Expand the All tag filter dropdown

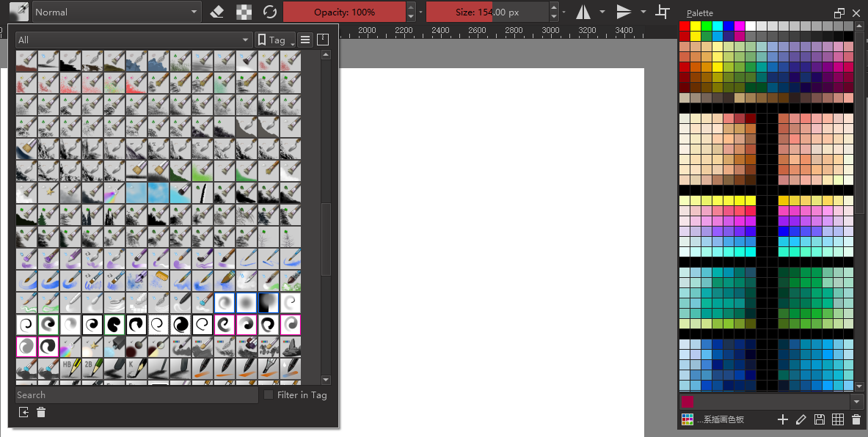click(x=134, y=40)
